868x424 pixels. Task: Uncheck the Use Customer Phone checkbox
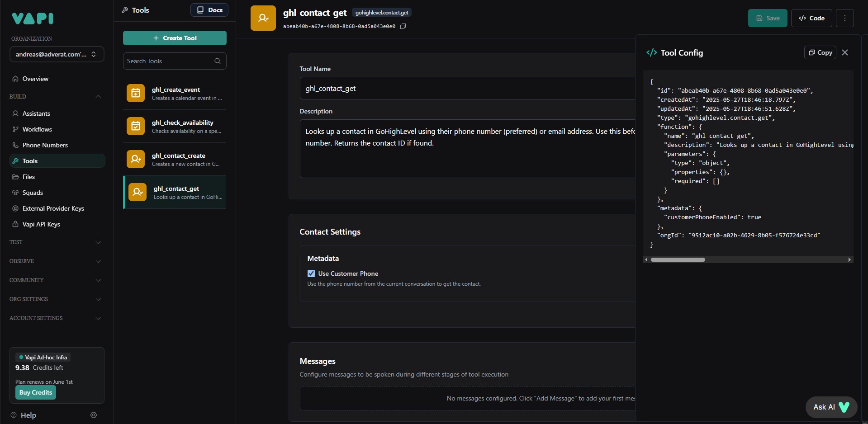pos(311,273)
